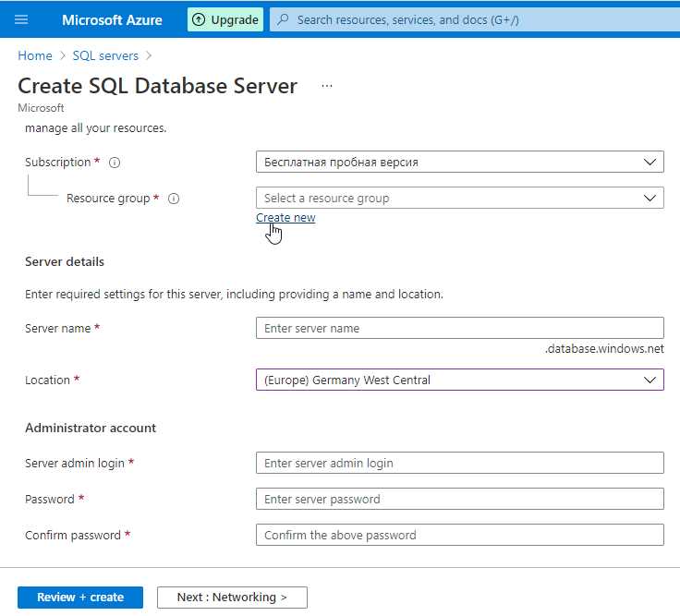Screen dimensions: 680x616
Task: Click the magnifier search icon
Action: tap(283, 20)
